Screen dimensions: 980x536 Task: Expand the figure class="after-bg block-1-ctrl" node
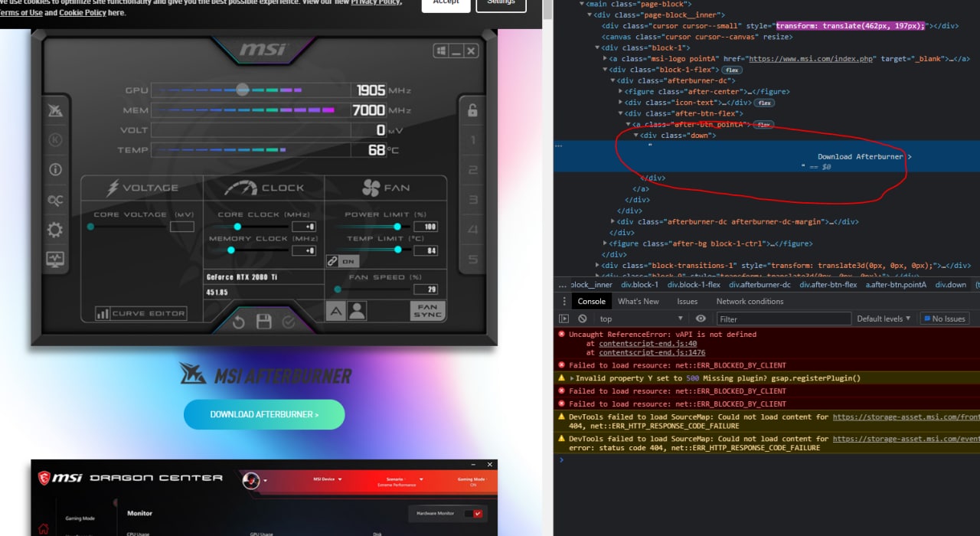click(x=606, y=243)
